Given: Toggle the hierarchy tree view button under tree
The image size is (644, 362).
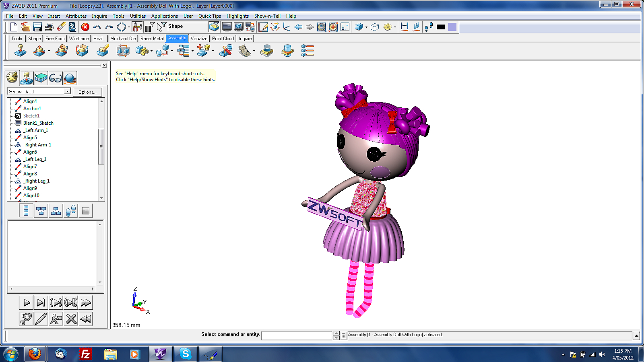Looking at the screenshot, I should point(41,211).
